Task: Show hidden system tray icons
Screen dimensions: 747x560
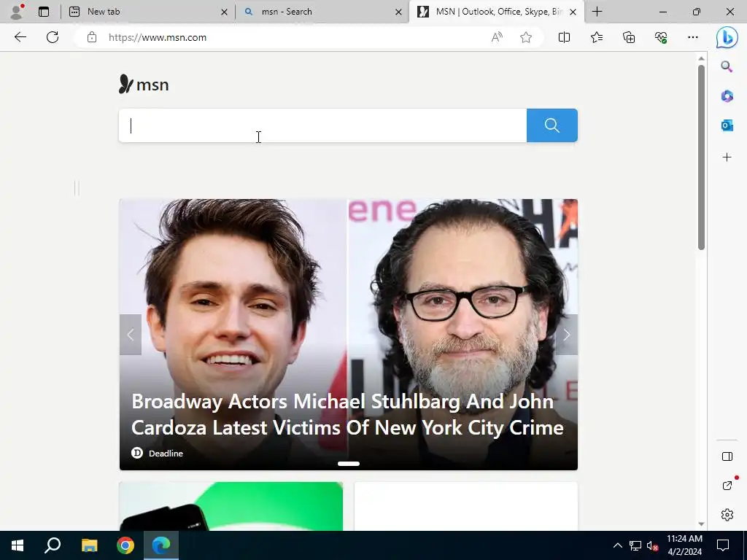Action: click(617, 545)
